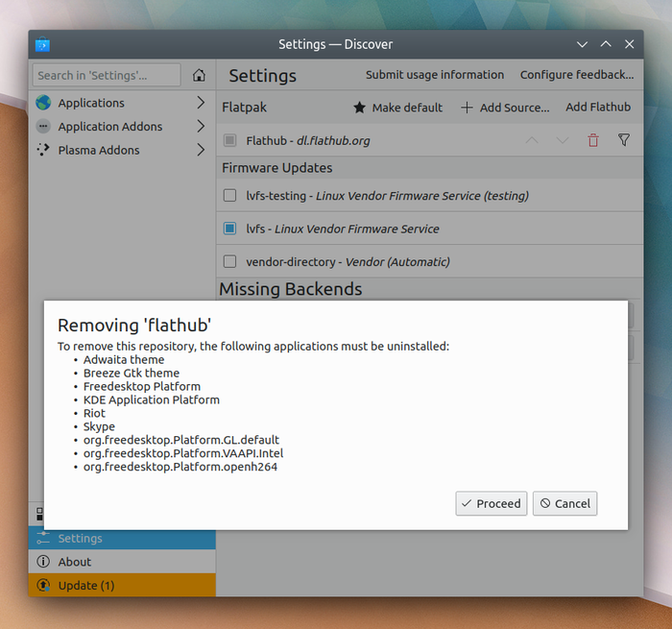Click the 'Missing Backends' heading
The width and height of the screenshot is (672, 629).
pyautogui.click(x=291, y=289)
